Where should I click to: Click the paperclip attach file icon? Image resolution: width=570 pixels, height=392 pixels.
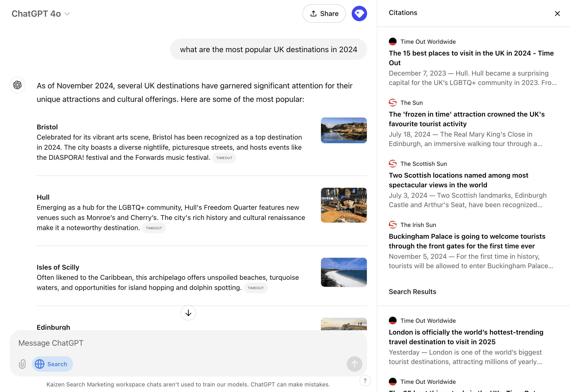coord(22,364)
